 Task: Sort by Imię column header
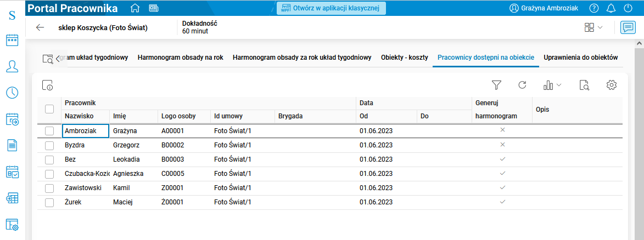point(133,116)
